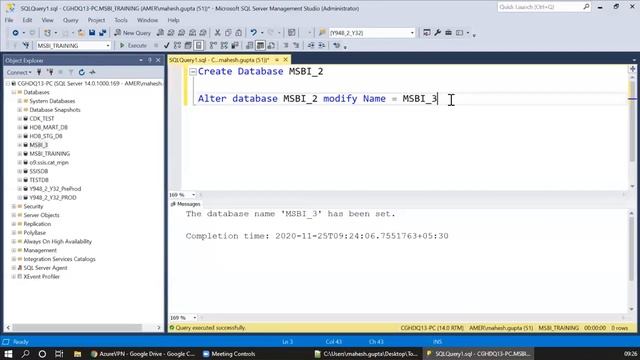Click the Save file icon

pyautogui.click(x=92, y=33)
